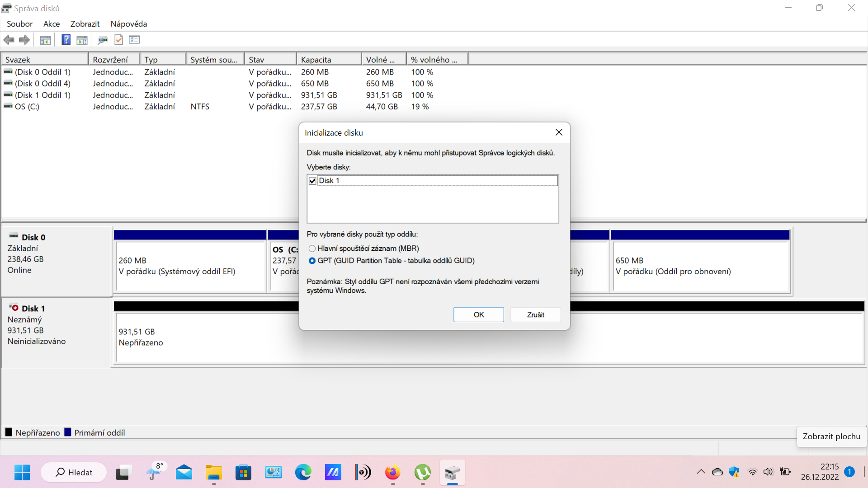This screenshot has height=488, width=868.
Task: Open the Akce menu
Action: coord(52,24)
